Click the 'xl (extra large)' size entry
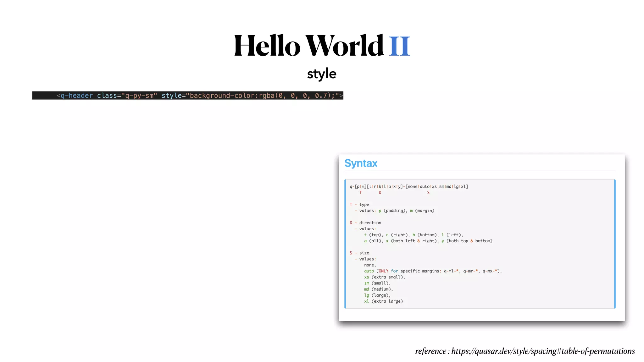Viewport: 644px width, 362px height. (x=383, y=301)
